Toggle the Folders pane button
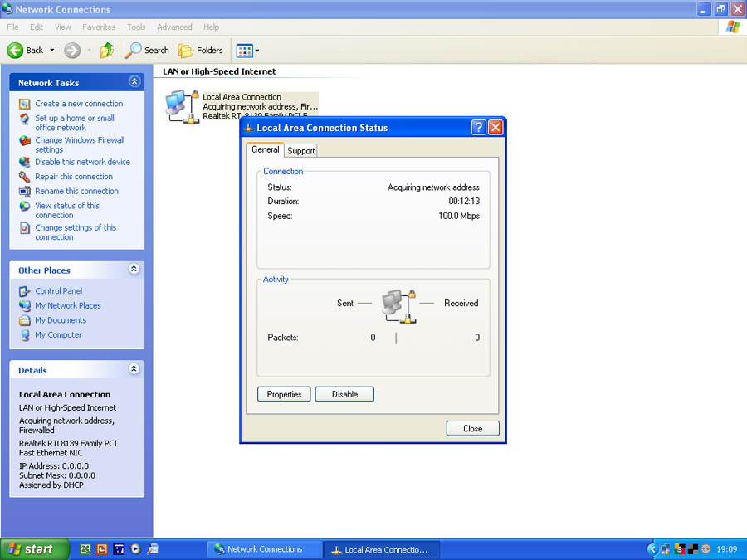This screenshot has height=560, width=747. coord(200,51)
